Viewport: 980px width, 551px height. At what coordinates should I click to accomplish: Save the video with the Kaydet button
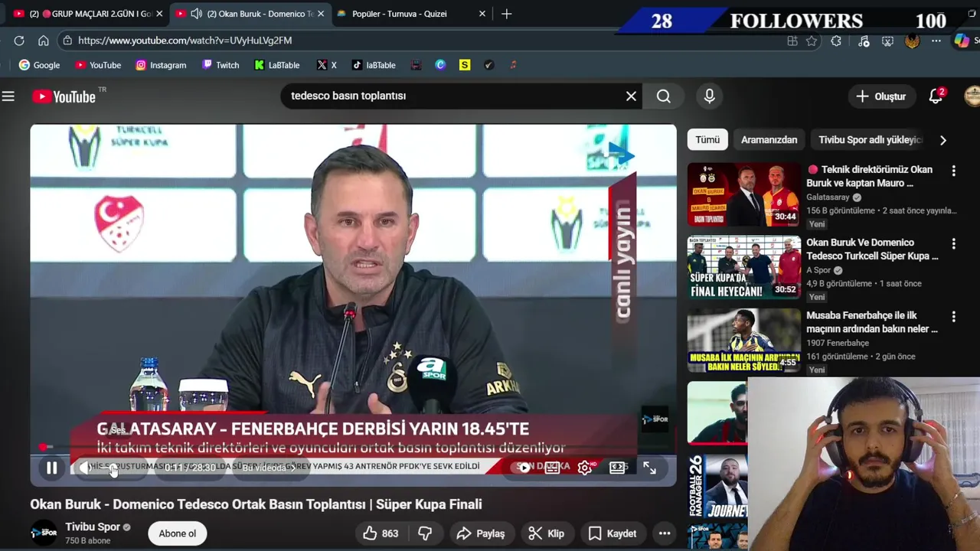(x=612, y=533)
